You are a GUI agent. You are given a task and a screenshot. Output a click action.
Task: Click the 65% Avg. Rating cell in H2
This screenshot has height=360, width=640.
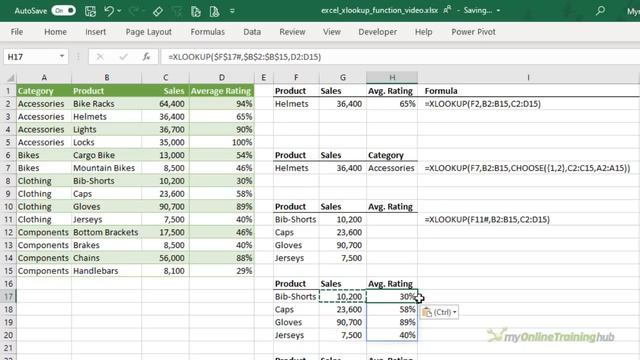(x=392, y=104)
